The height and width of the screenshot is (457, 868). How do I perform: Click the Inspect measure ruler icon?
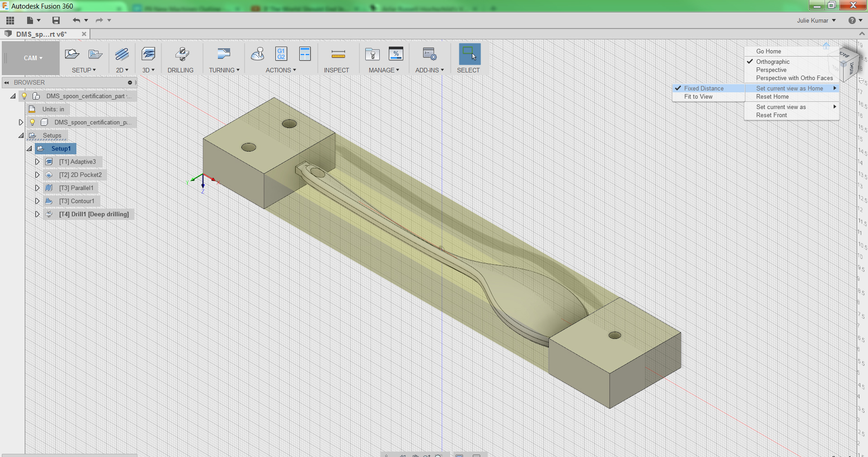[x=338, y=55]
